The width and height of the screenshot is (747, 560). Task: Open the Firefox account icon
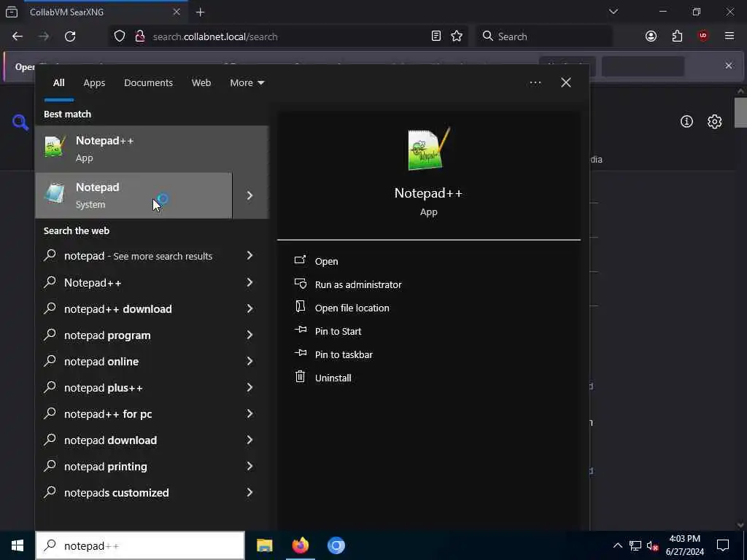coord(651,36)
